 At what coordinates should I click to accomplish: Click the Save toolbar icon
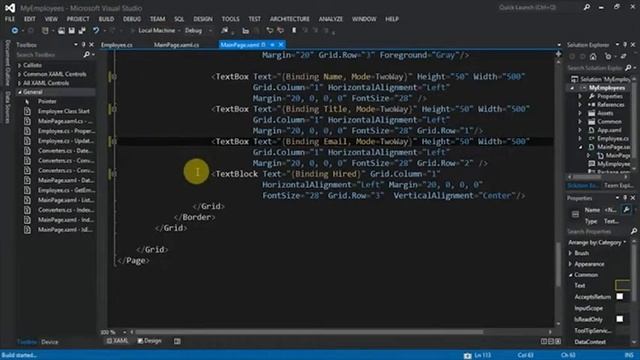pos(71,31)
